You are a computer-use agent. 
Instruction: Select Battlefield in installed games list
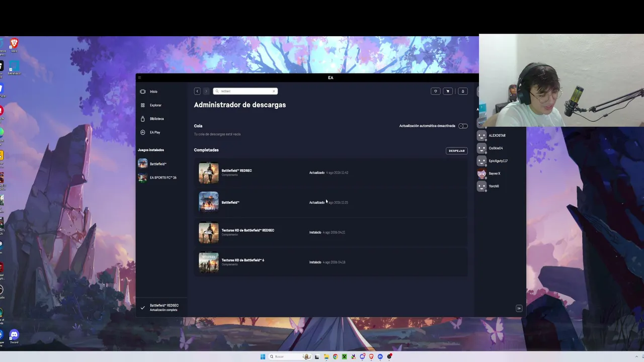point(152,164)
